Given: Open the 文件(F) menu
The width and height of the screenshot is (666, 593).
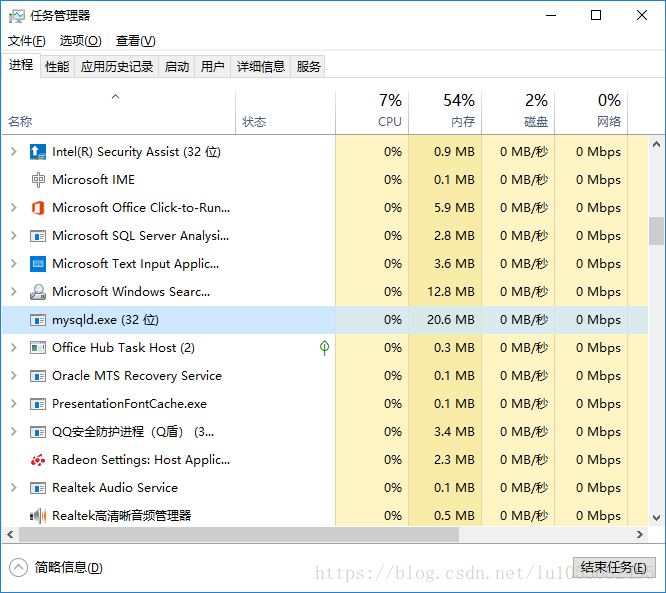Looking at the screenshot, I should click(x=27, y=41).
